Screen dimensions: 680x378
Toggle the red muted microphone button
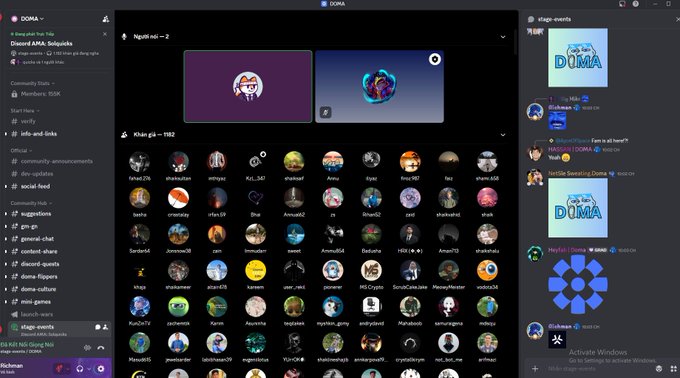(59, 369)
